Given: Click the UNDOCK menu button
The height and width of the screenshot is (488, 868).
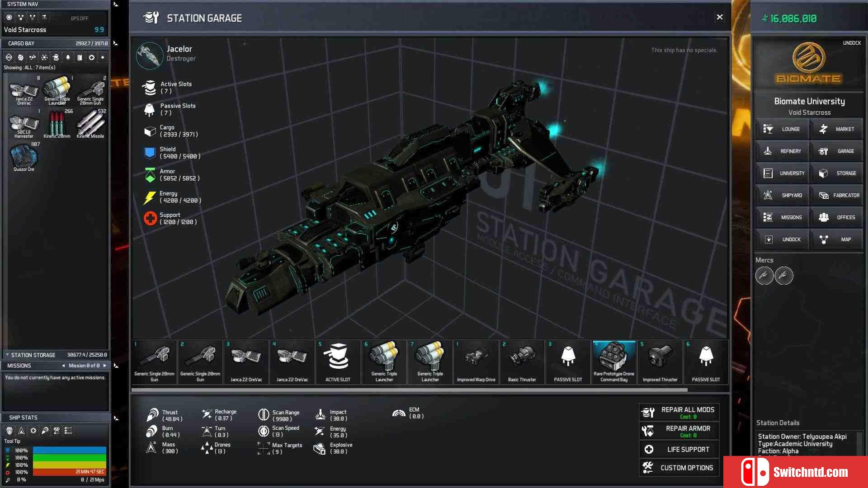Looking at the screenshot, I should click(782, 239).
